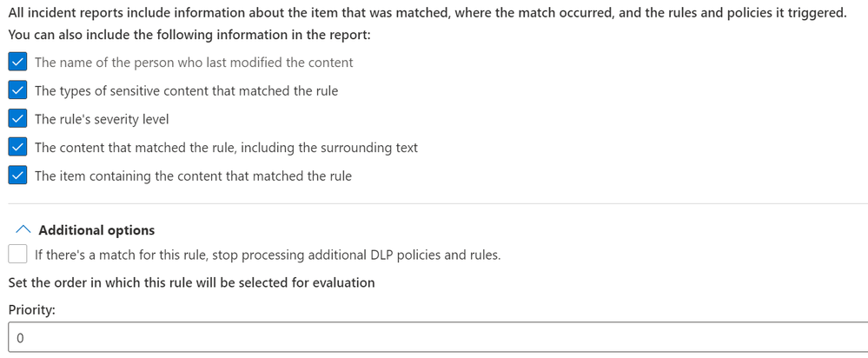The width and height of the screenshot is (868, 358).
Task: Click into the Priority input field
Action: pos(434,337)
